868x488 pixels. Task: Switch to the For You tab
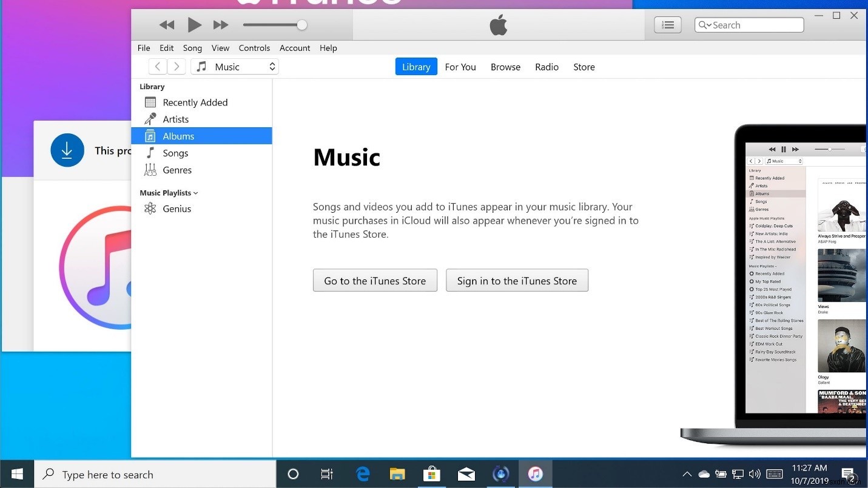[460, 67]
